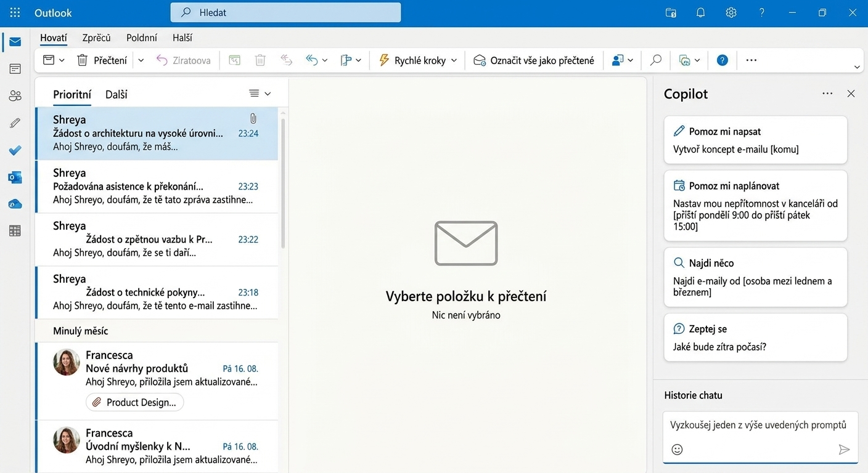
Task: Open email Žádost o zpětnou vazbu
Action: 157,240
